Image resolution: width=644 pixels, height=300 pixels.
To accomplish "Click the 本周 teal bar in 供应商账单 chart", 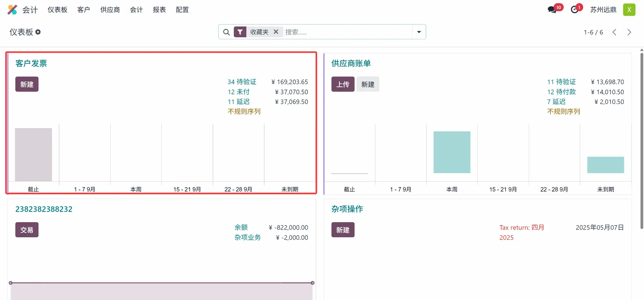I will point(452,152).
